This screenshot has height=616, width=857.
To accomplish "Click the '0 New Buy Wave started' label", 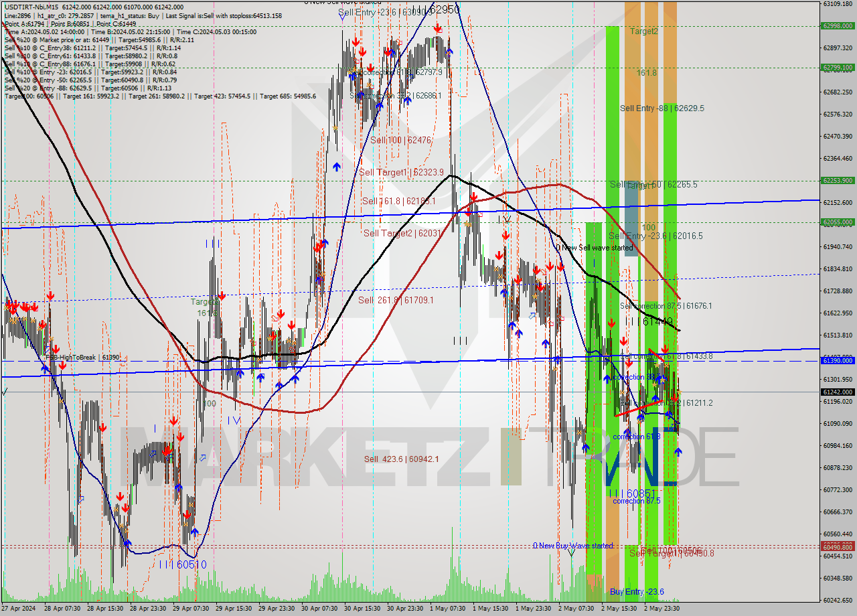I will pyautogui.click(x=572, y=546).
